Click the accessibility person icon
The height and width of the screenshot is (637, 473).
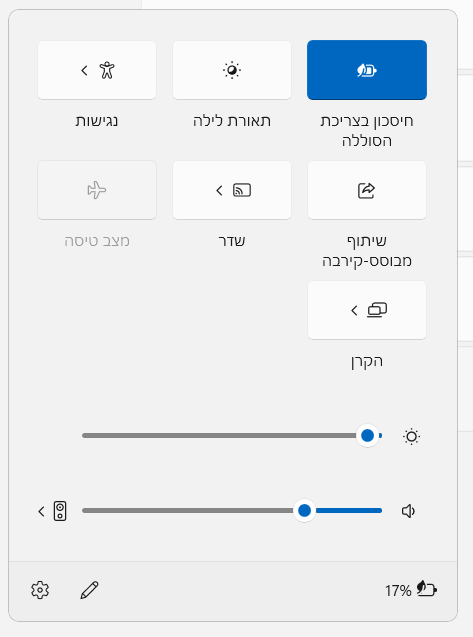click(107, 70)
